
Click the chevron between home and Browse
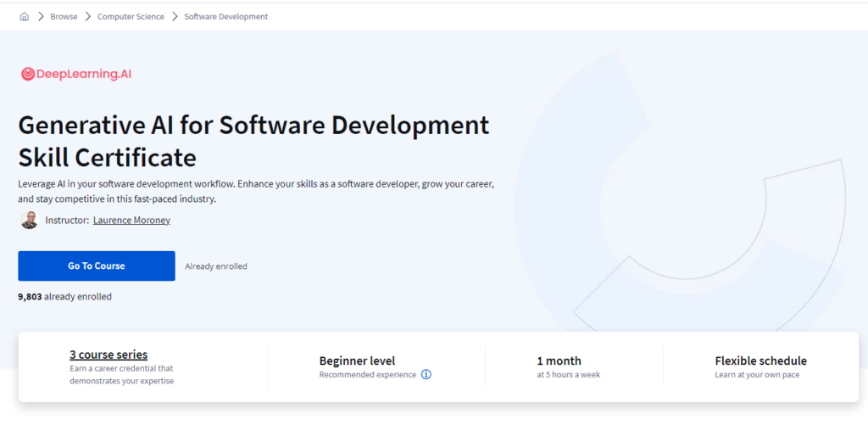click(x=40, y=16)
